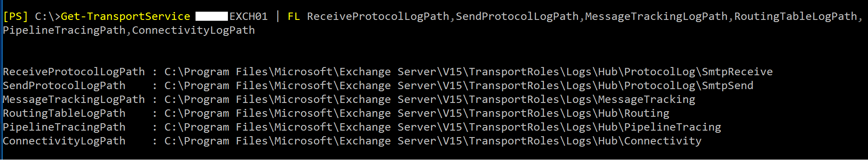Click MessageTrackingLogPath parameter in the command
The image size is (868, 160).
pos(657,16)
